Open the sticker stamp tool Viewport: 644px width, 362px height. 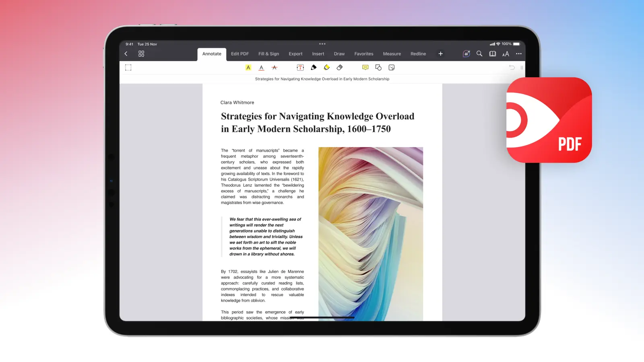pos(392,68)
